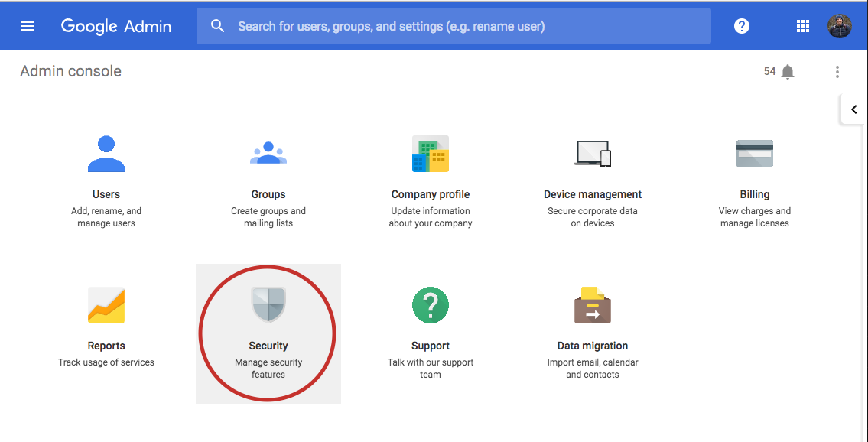Image resolution: width=868 pixels, height=442 pixels.
Task: Open the three-dot more options menu
Action: 837,72
